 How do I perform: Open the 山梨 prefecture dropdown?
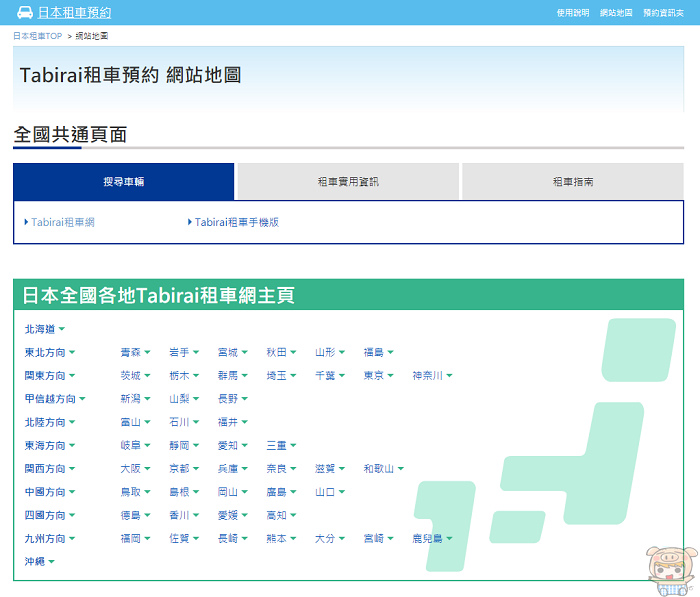tap(184, 399)
